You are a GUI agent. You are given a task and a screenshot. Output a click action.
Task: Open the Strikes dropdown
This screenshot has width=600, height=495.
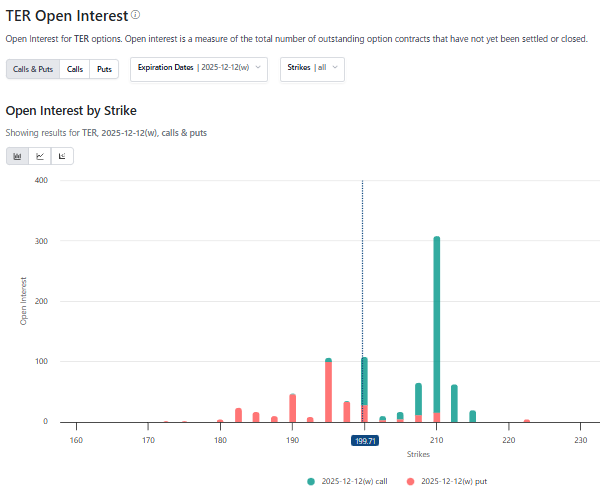(312, 68)
